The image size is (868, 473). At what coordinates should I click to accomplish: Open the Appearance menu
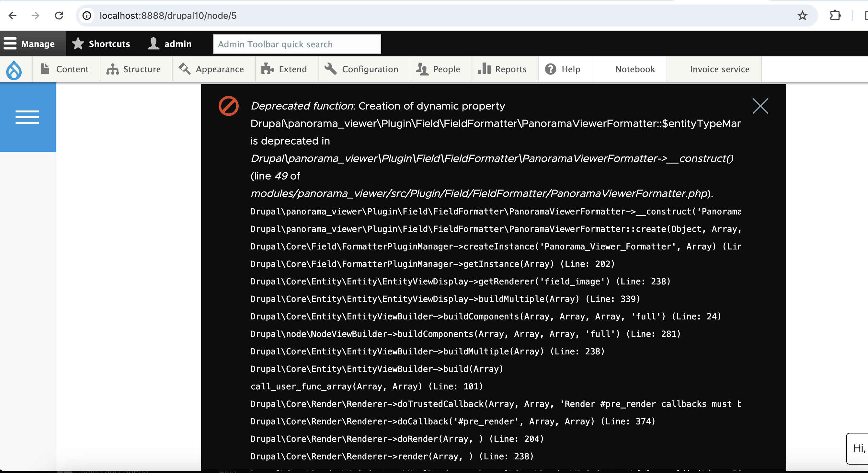click(x=212, y=69)
